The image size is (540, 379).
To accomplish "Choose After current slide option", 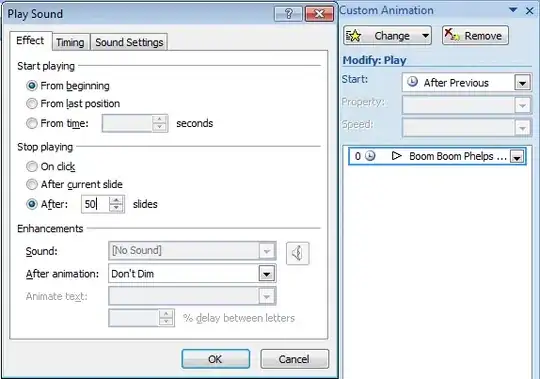I will pos(32,185).
